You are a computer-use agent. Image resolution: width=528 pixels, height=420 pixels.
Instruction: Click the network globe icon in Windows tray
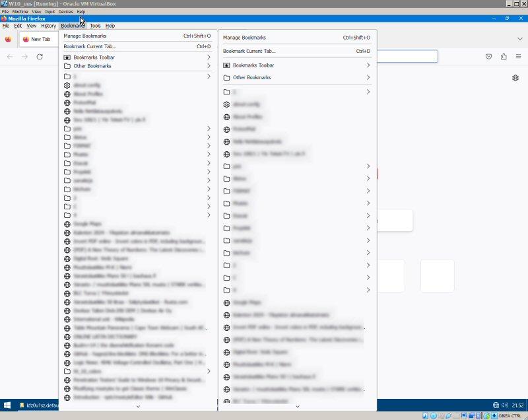click(496, 405)
